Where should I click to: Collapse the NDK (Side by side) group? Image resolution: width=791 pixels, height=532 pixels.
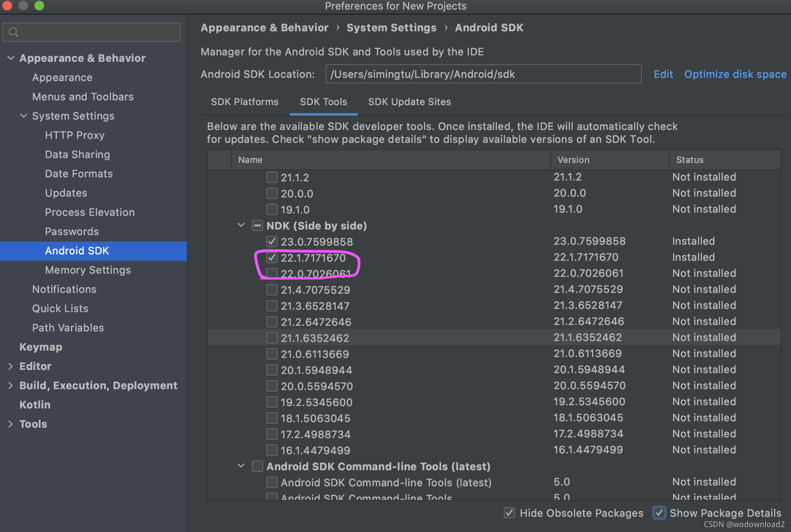click(241, 225)
